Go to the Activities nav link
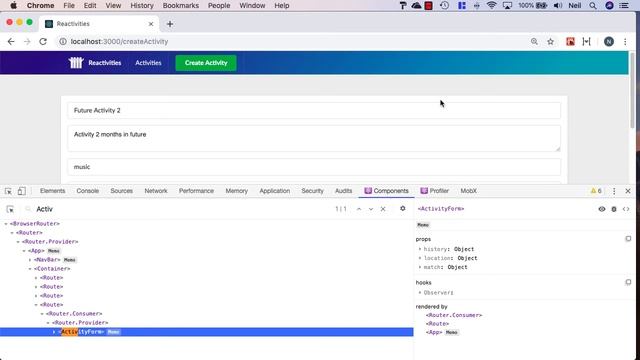This screenshot has height=360, width=640. [148, 63]
